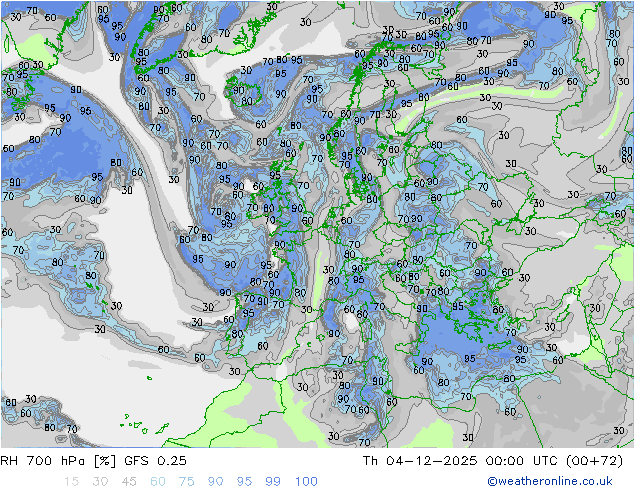Click the '(00+72)' forecast offset text
The height and width of the screenshot is (490, 634).
click(594, 461)
